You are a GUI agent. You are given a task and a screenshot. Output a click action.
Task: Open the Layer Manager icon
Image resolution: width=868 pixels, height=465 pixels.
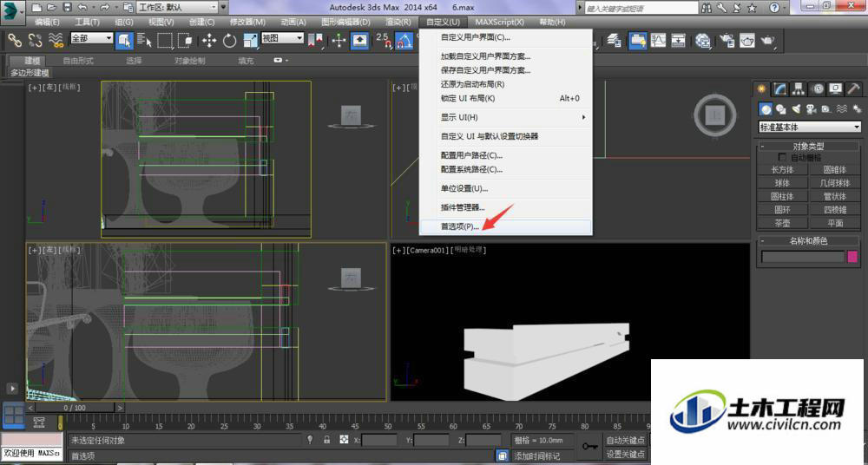[614, 40]
